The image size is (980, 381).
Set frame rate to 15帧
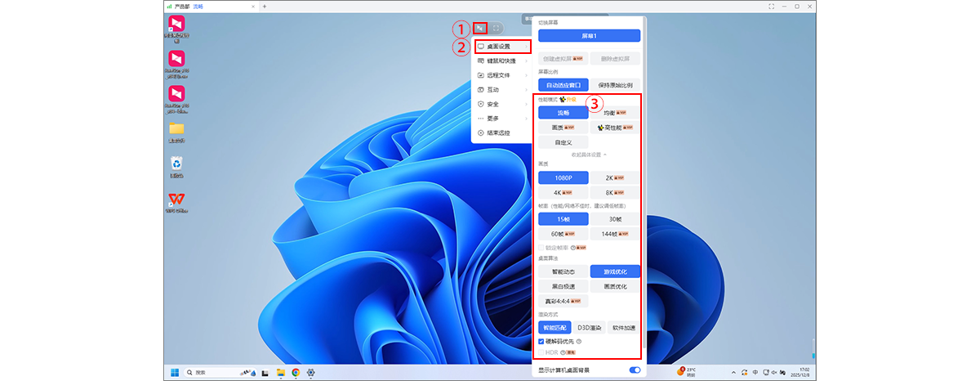pos(563,219)
